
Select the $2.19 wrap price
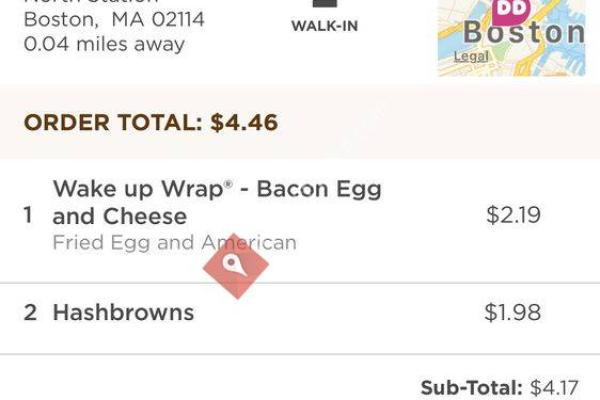tap(513, 215)
